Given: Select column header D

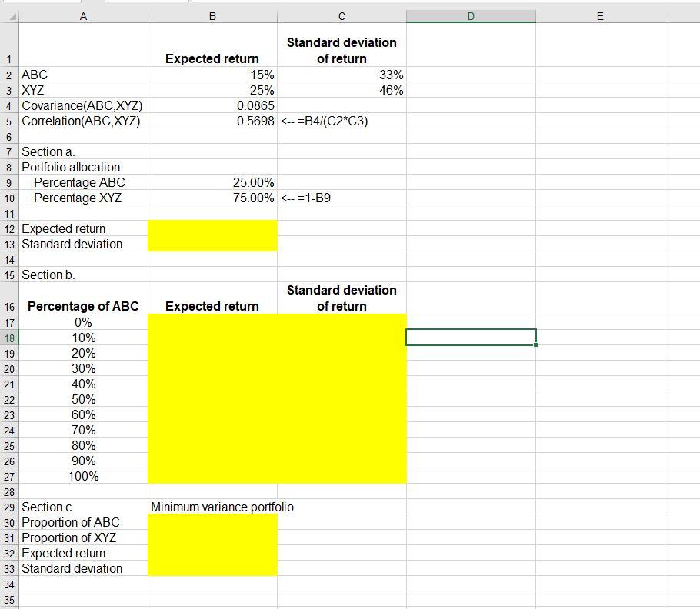Looking at the screenshot, I should (470, 15).
